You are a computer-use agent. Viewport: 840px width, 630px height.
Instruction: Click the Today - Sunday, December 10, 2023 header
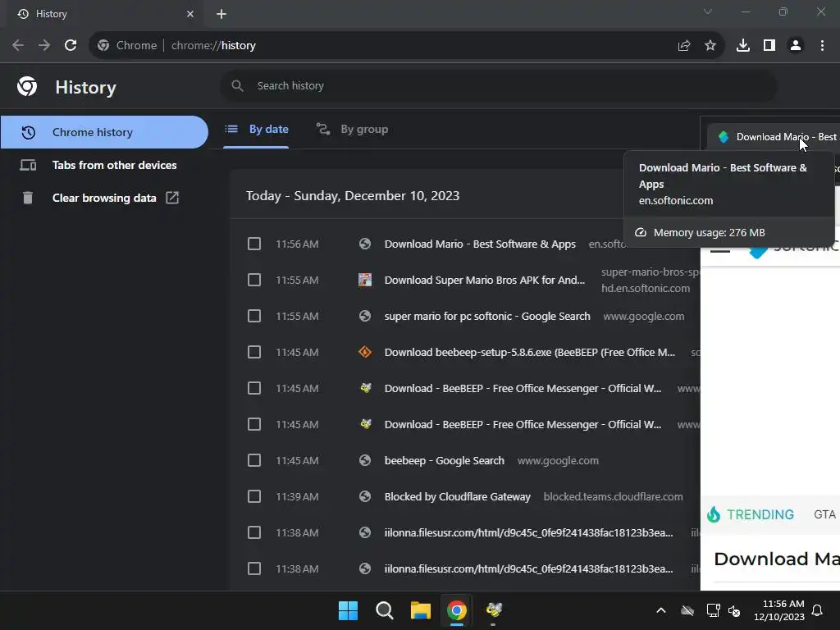pos(353,195)
